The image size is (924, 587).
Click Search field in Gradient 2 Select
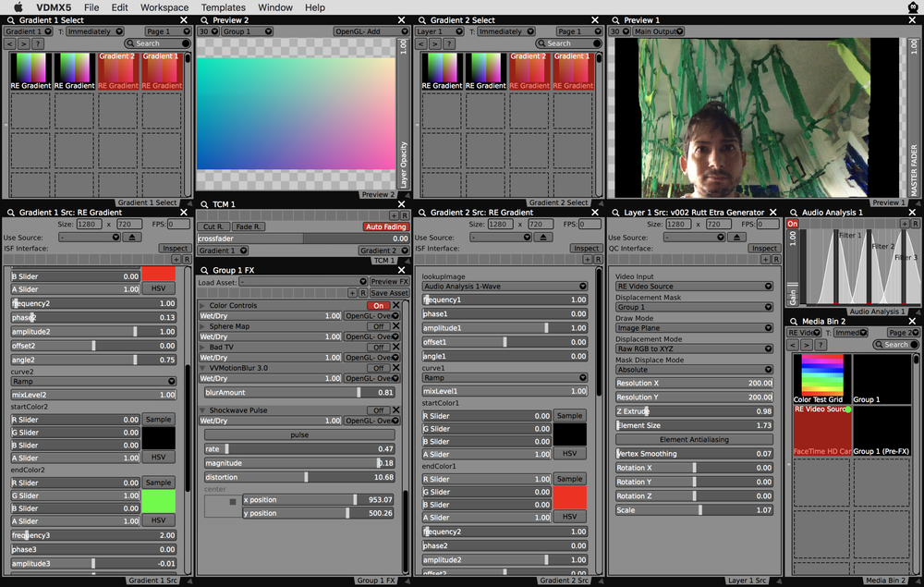point(568,43)
